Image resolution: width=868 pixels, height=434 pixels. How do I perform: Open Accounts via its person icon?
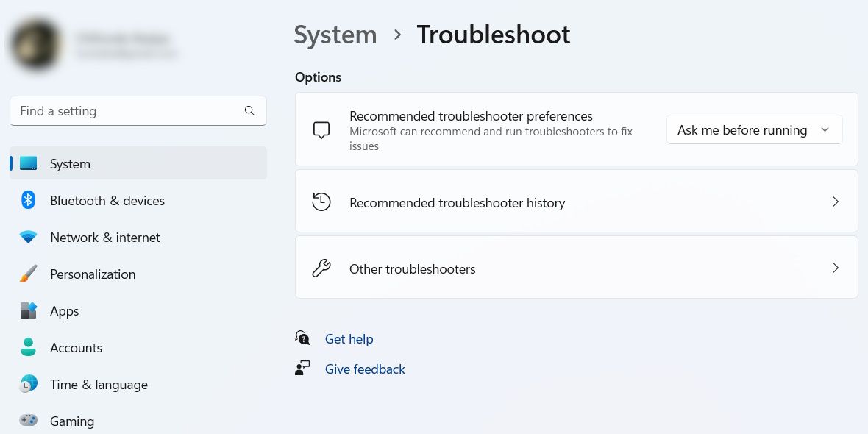[x=28, y=347]
